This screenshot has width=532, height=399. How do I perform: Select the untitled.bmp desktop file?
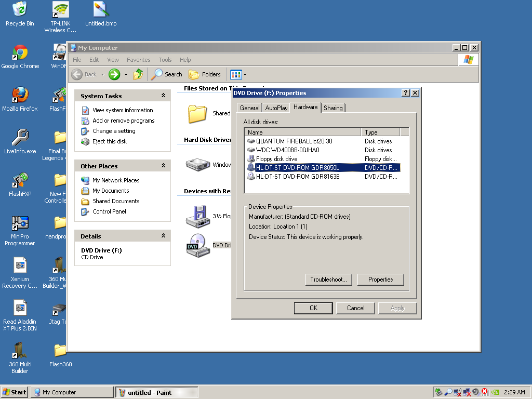tap(101, 14)
